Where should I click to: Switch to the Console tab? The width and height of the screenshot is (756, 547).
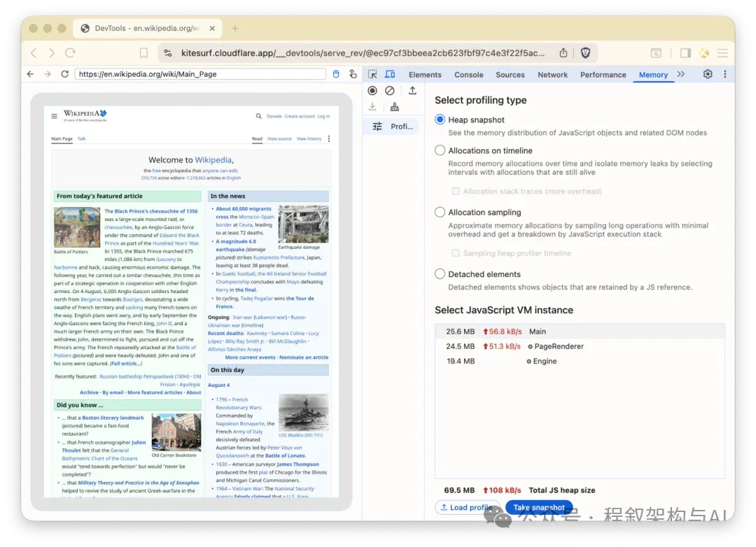[x=468, y=75]
